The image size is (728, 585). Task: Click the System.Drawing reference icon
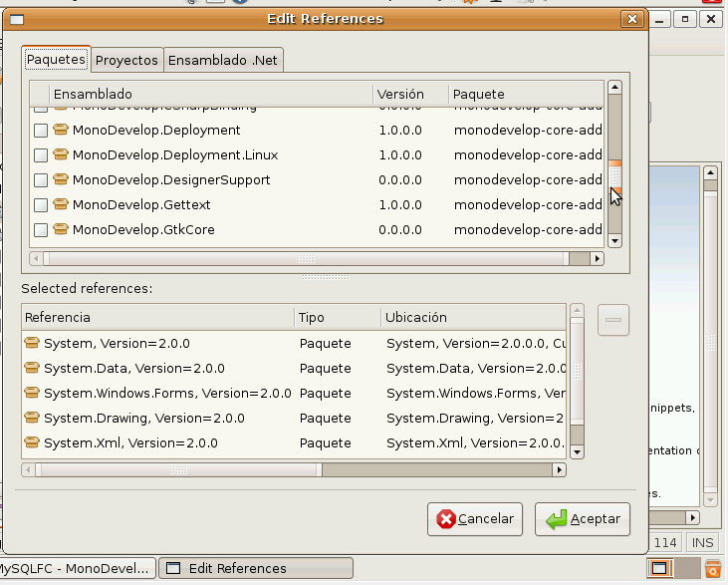click(x=32, y=418)
